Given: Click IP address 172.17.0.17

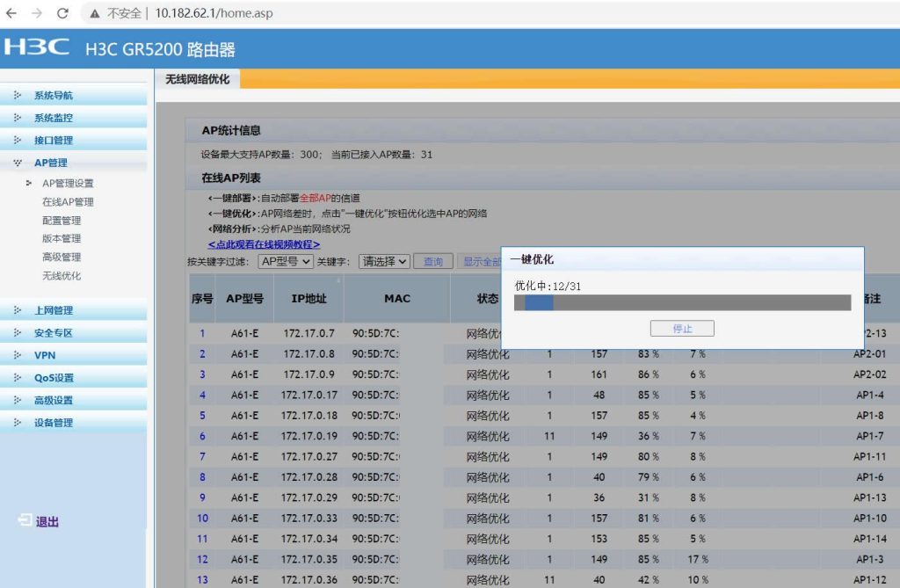Looking at the screenshot, I should (x=308, y=395).
